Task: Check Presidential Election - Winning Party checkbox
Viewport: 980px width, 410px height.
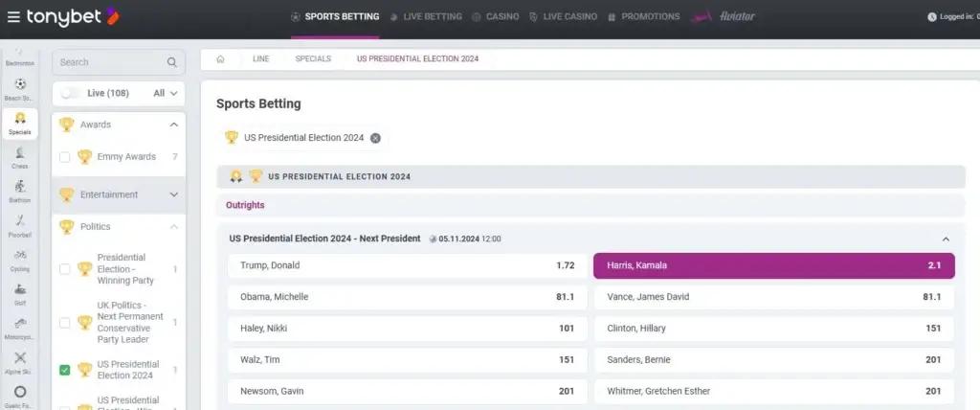Action: [x=64, y=269]
